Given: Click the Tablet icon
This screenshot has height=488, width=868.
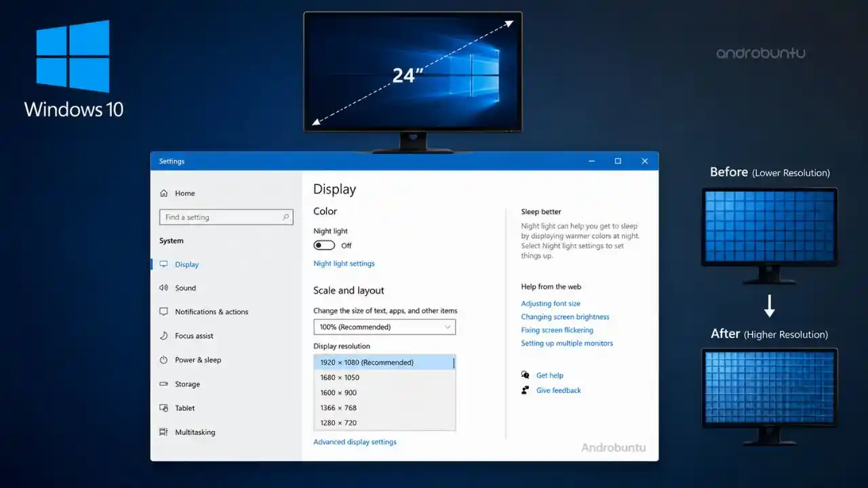Looking at the screenshot, I should 163,408.
